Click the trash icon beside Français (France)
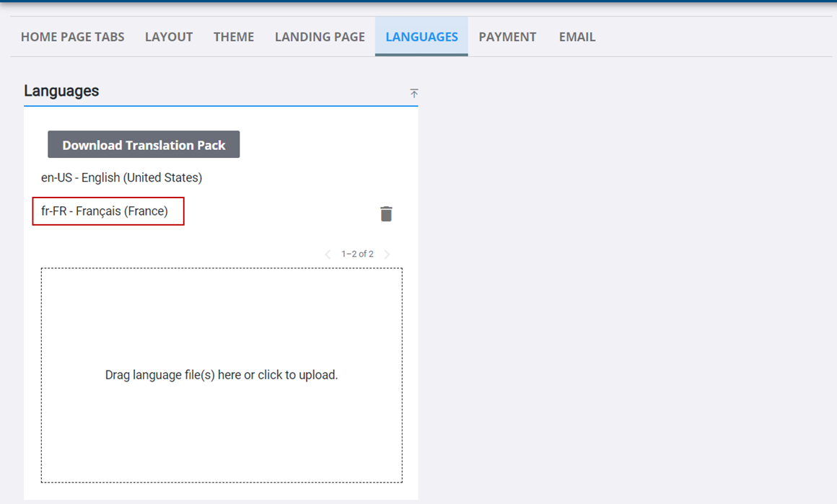Image resolution: width=837 pixels, height=504 pixels. point(387,213)
